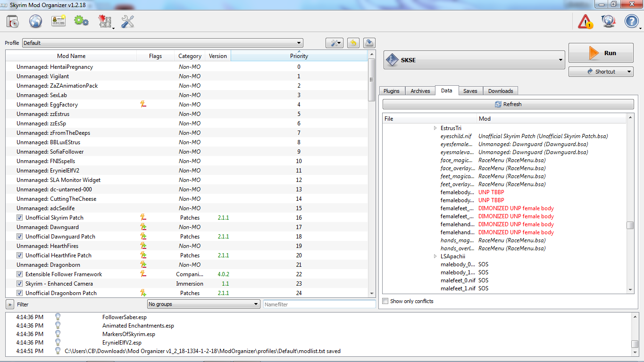Click the lightbulb icon beside modlist.txt saved entry

click(x=58, y=351)
